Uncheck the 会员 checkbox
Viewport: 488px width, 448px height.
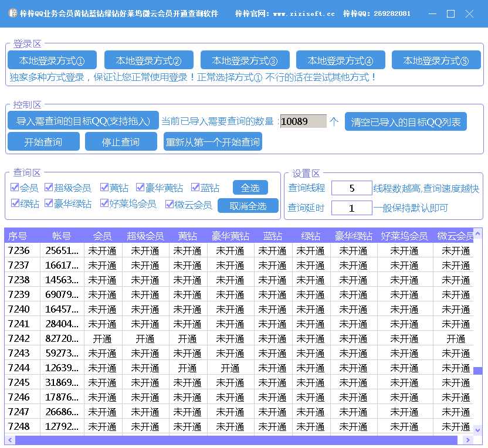(15, 188)
